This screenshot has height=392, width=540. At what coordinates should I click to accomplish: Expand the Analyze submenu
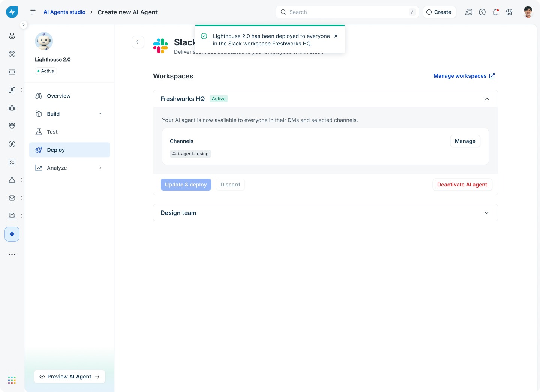pyautogui.click(x=100, y=168)
